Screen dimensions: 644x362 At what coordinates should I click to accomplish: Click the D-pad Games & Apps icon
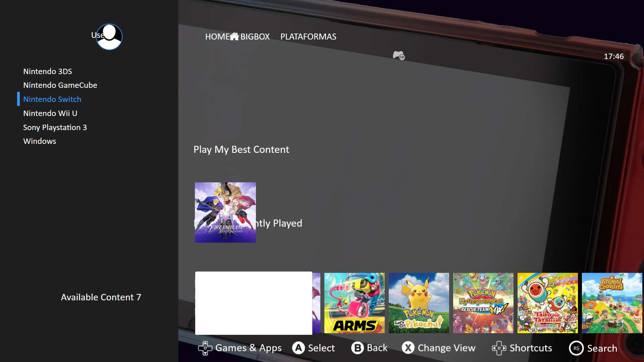205,348
